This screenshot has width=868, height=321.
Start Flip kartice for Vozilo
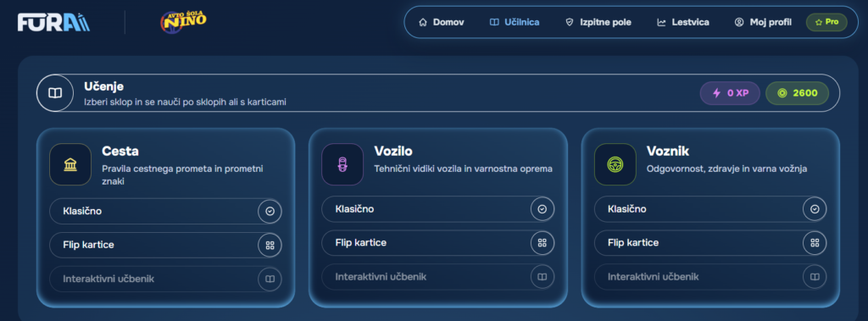(x=438, y=243)
